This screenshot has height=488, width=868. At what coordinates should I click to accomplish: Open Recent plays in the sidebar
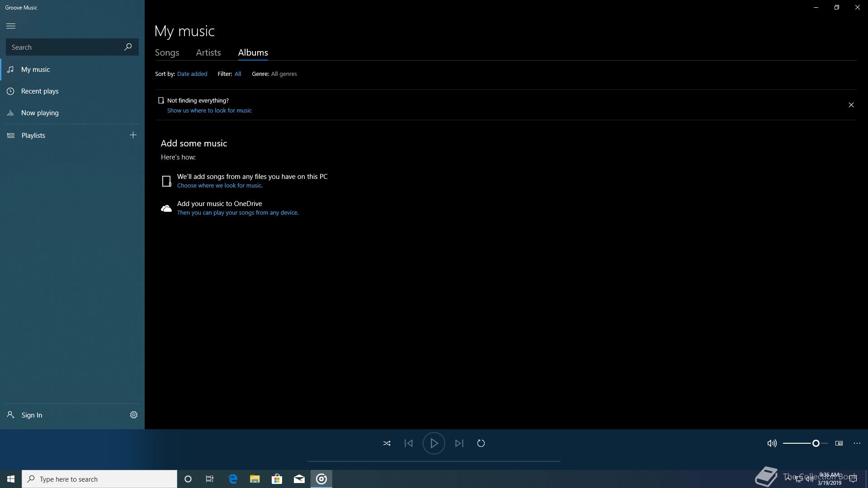pyautogui.click(x=72, y=91)
